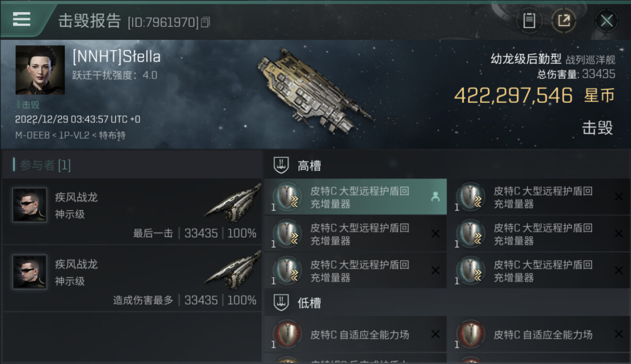
Task: Open the low slot section icon
Action: (281, 303)
